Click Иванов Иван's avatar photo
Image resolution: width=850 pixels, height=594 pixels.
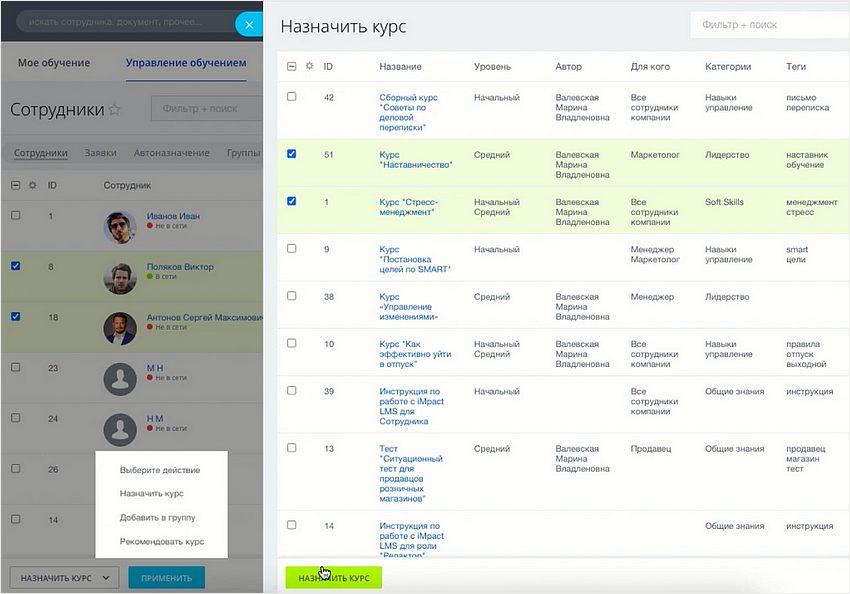tap(120, 226)
